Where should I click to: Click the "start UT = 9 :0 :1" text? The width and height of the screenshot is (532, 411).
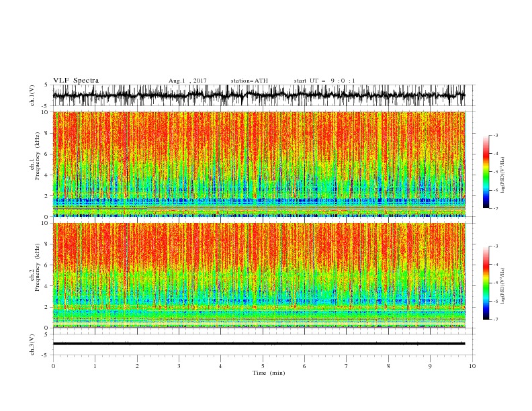coord(324,81)
